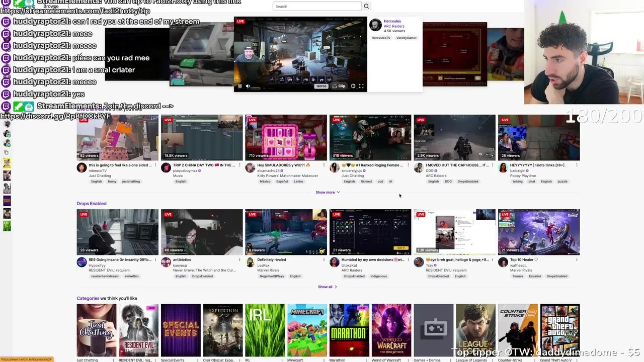The height and width of the screenshot is (362, 644).
Task: Open DDG channel avatar
Action: click(x=419, y=168)
